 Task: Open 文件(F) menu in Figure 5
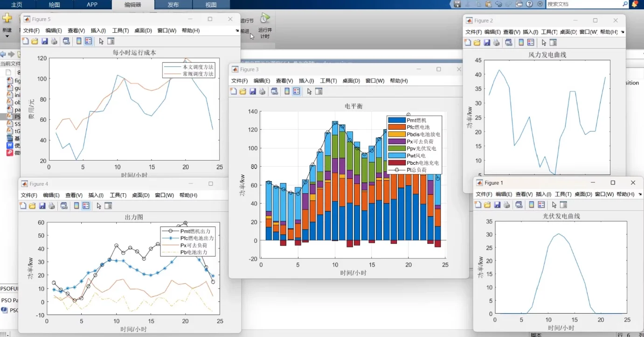click(x=31, y=30)
